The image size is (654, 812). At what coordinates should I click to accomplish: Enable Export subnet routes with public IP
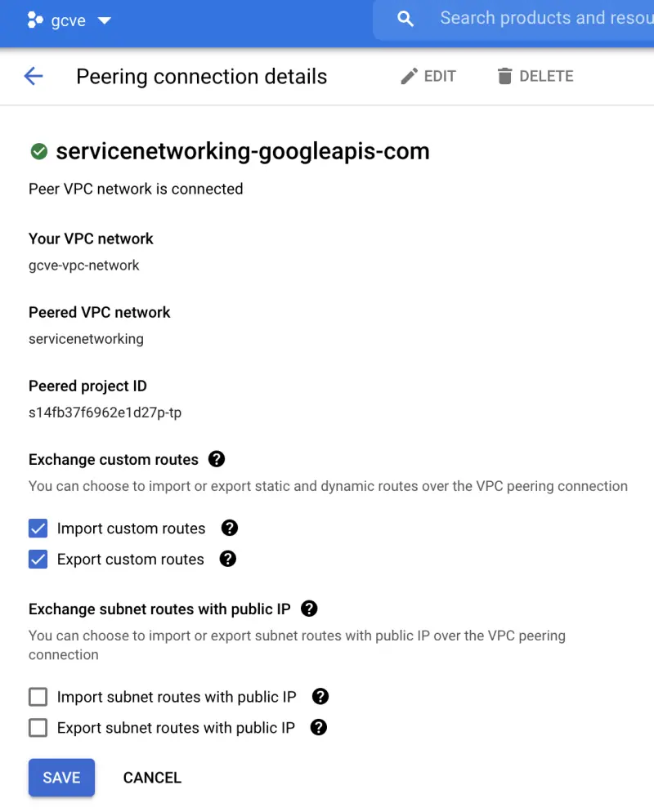coord(38,728)
